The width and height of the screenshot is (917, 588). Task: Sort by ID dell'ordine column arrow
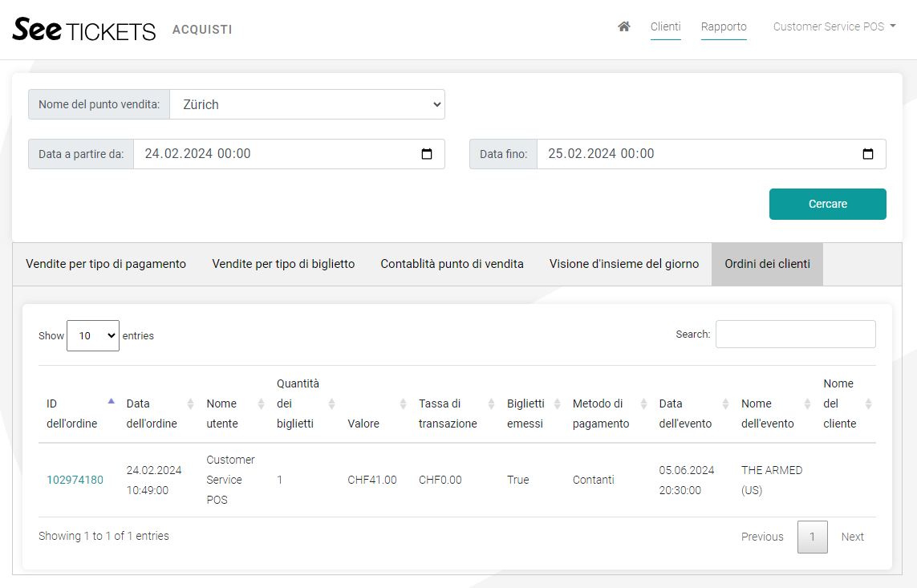coord(111,402)
